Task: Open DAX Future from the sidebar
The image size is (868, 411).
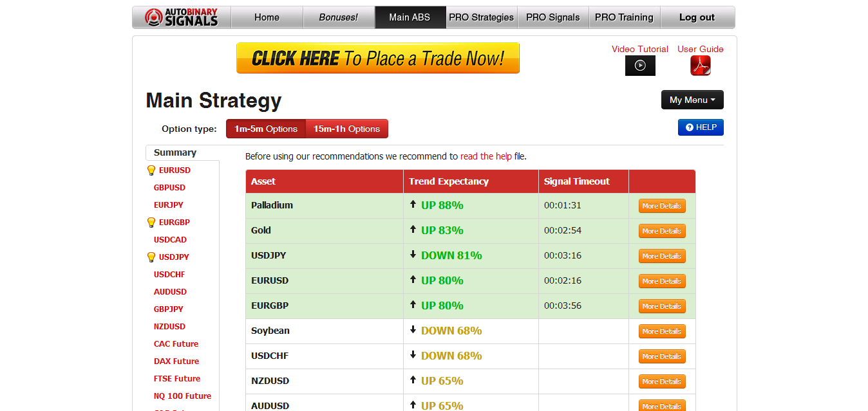Action: (176, 361)
